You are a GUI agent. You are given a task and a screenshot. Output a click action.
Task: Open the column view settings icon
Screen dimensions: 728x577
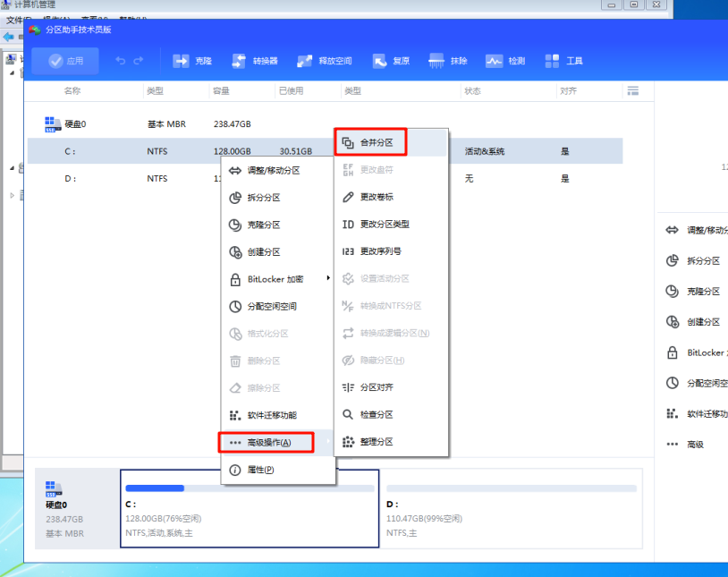coord(633,91)
